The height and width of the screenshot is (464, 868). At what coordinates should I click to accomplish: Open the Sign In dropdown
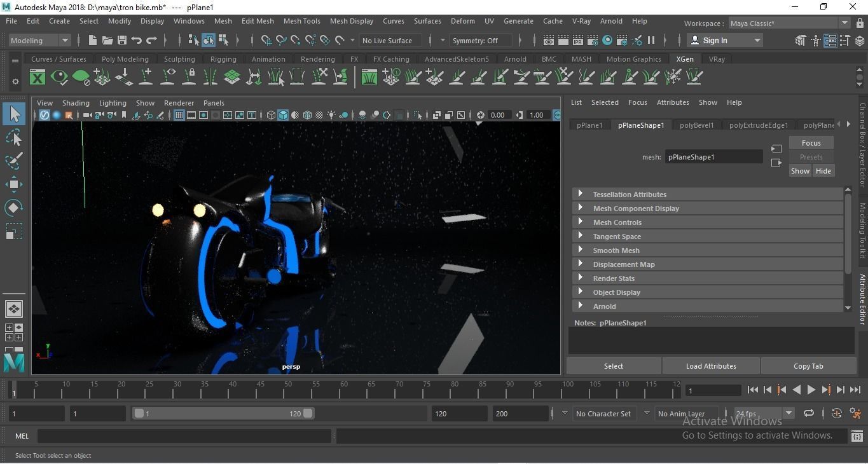tap(726, 40)
